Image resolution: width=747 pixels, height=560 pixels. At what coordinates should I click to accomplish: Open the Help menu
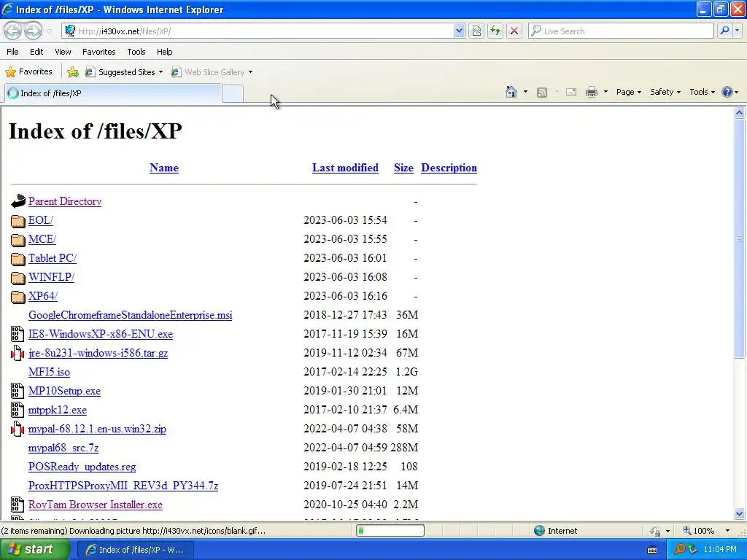[164, 52]
